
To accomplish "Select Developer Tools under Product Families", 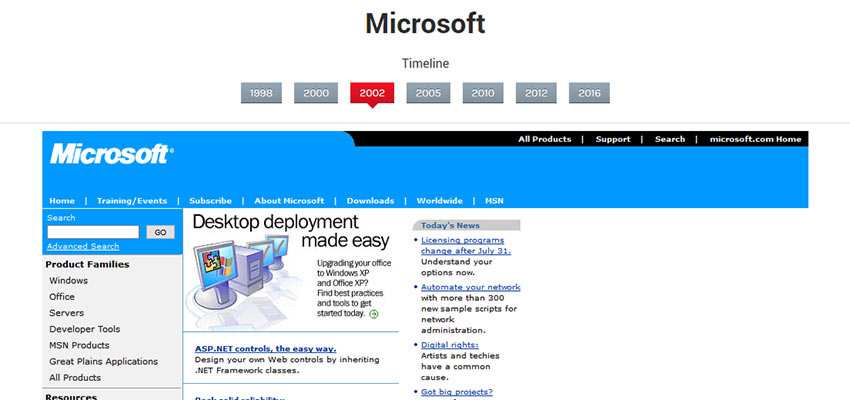I will click(85, 329).
